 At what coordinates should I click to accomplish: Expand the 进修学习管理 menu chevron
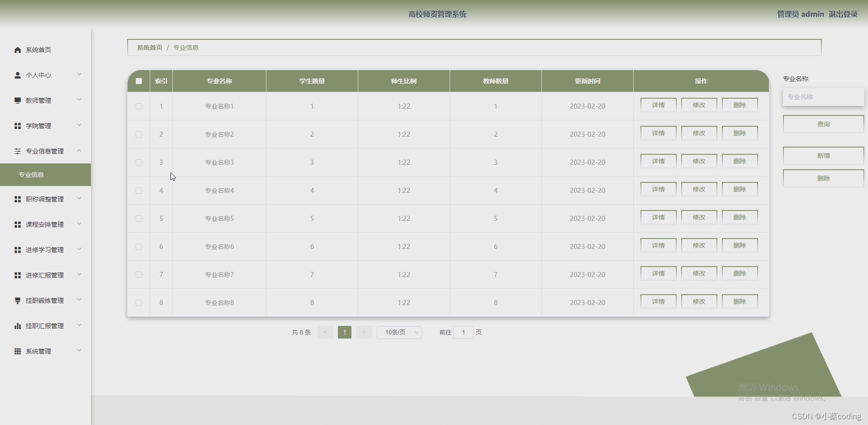tap(79, 249)
